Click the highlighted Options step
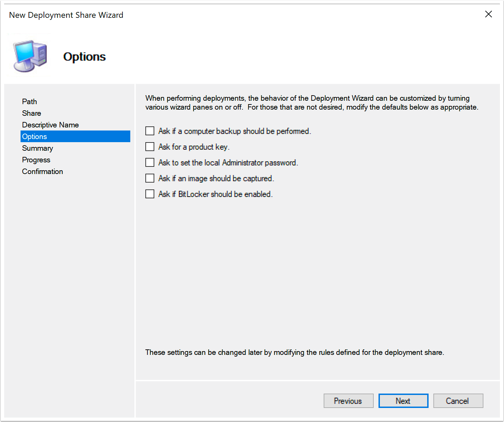504x422 pixels. point(34,136)
